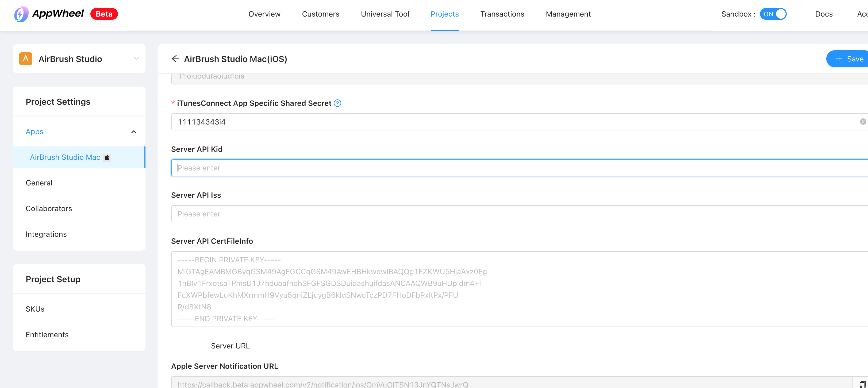Click the required asterisk label for shared secret
The height and width of the screenshot is (388, 868).
point(172,103)
